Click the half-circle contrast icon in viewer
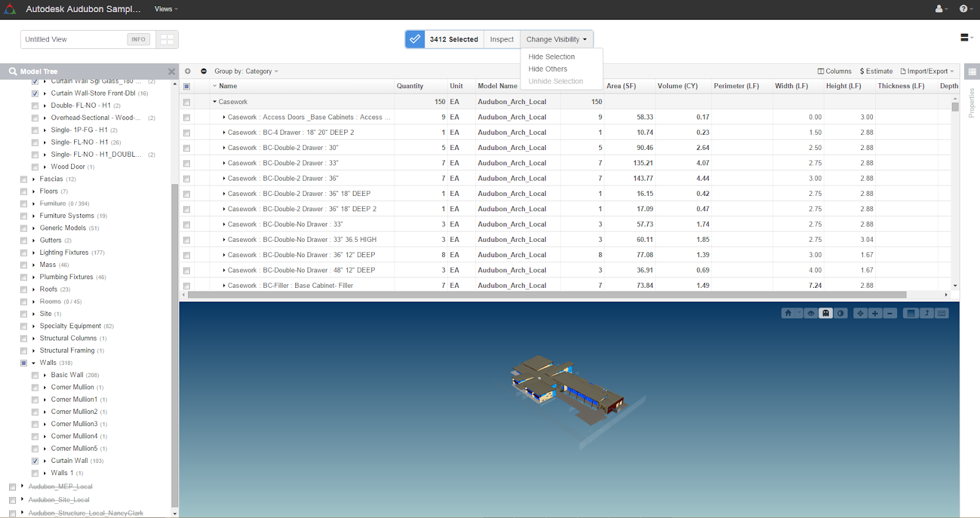Image resolution: width=980 pixels, height=518 pixels. click(841, 313)
